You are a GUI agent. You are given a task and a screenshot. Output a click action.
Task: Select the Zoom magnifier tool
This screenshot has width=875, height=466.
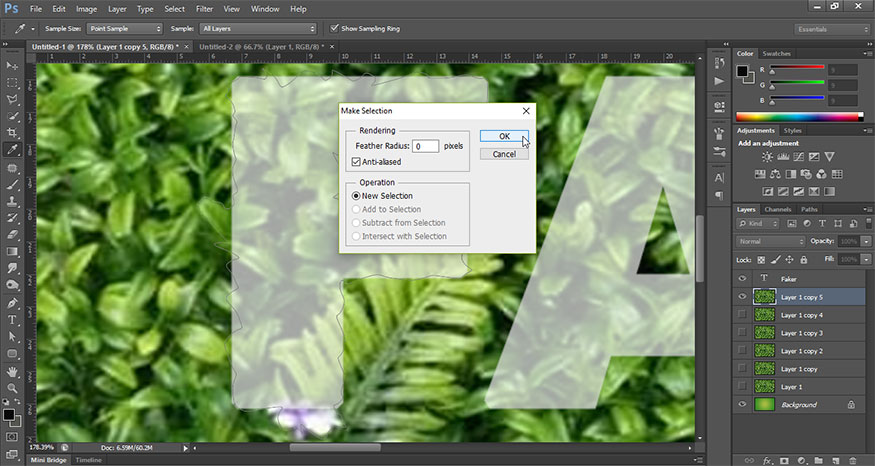(13, 388)
